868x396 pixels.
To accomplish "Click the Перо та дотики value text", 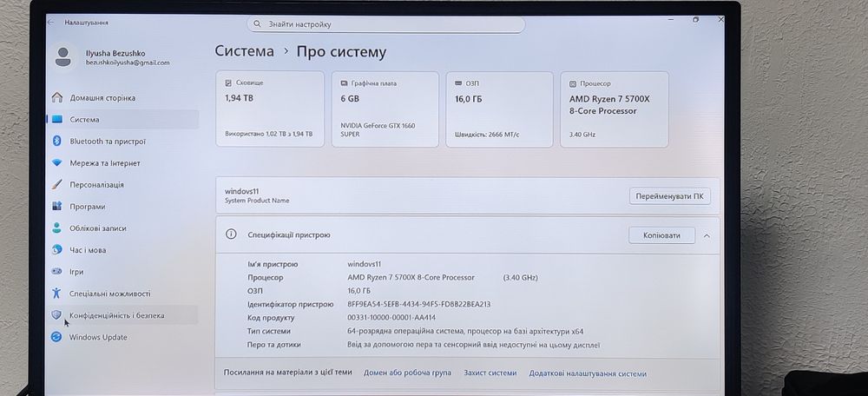I will [x=474, y=345].
